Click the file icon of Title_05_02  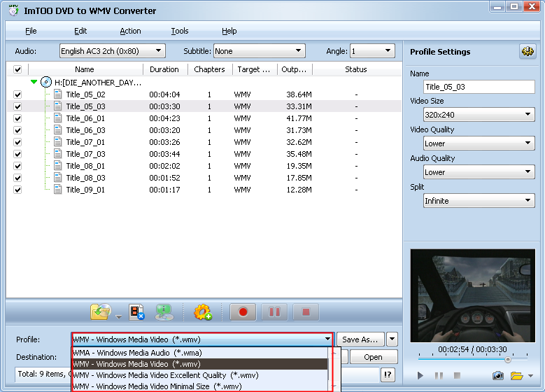pyautogui.click(x=58, y=94)
